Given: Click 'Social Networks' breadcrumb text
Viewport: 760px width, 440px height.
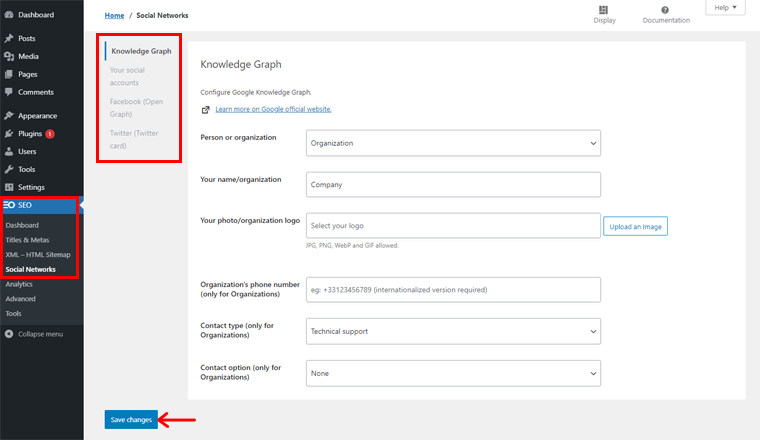Looking at the screenshot, I should coord(162,16).
